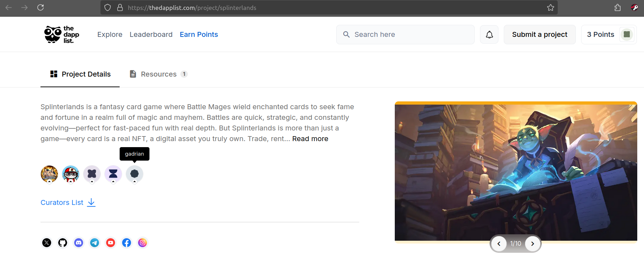Open the Instagram social link
Viewport: 644px width, 262px height.
[x=142, y=243]
